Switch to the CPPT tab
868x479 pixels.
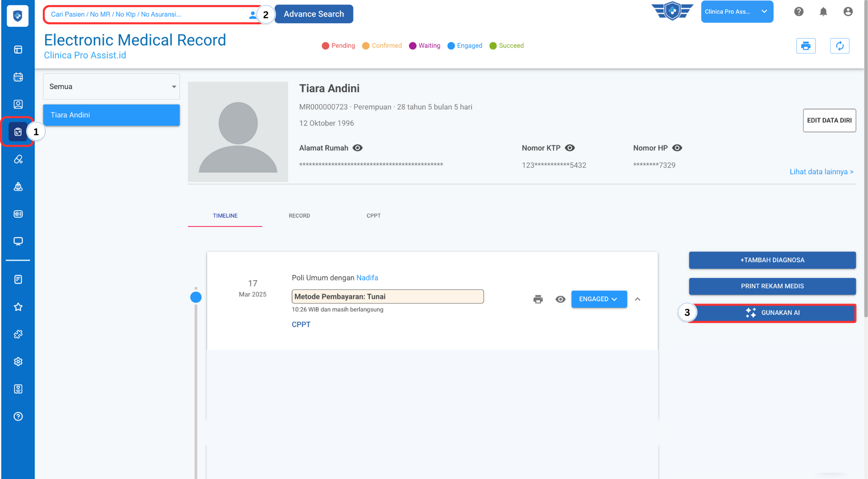pos(373,216)
